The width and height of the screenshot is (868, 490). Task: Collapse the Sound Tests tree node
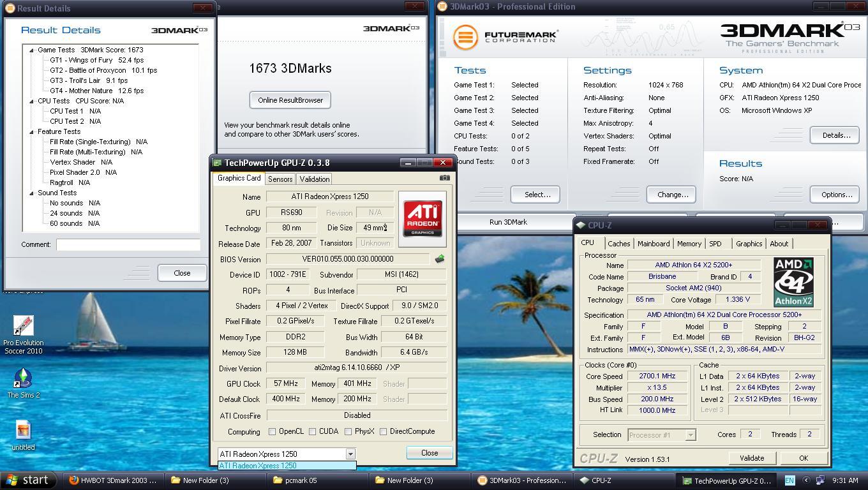click(32, 193)
